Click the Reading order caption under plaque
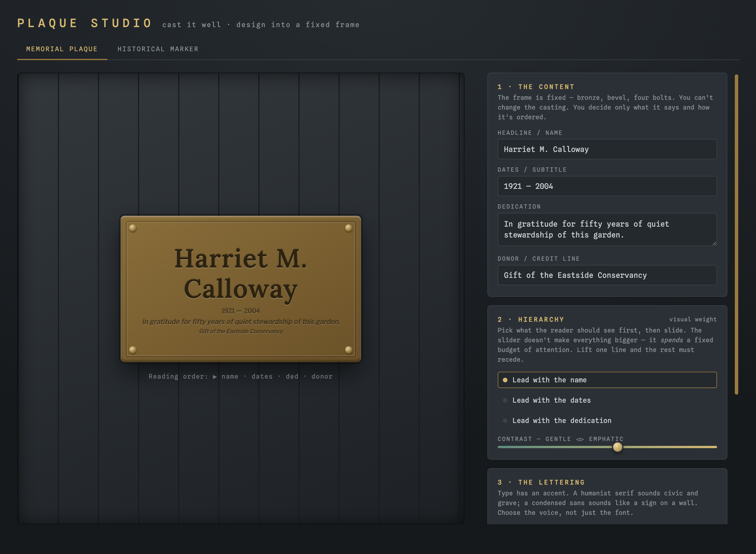This screenshot has height=554, width=756. point(241,376)
